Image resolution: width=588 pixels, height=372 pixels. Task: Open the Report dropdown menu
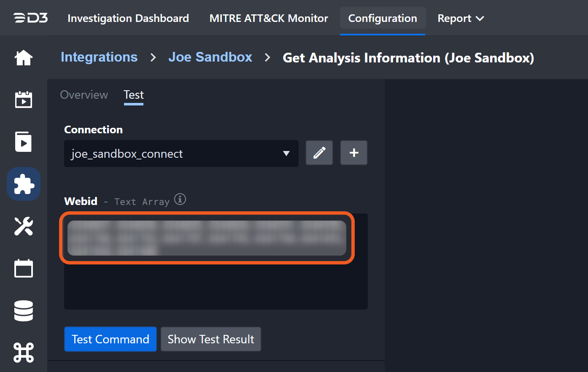click(x=461, y=19)
